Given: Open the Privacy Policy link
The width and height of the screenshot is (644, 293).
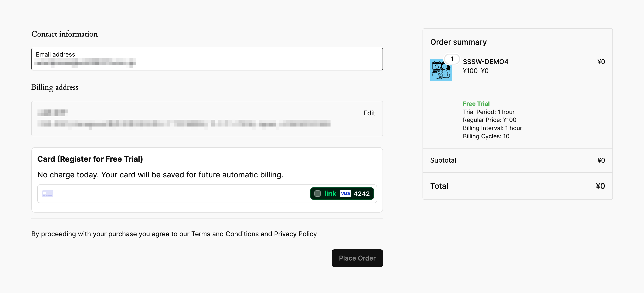Looking at the screenshot, I should point(295,234).
